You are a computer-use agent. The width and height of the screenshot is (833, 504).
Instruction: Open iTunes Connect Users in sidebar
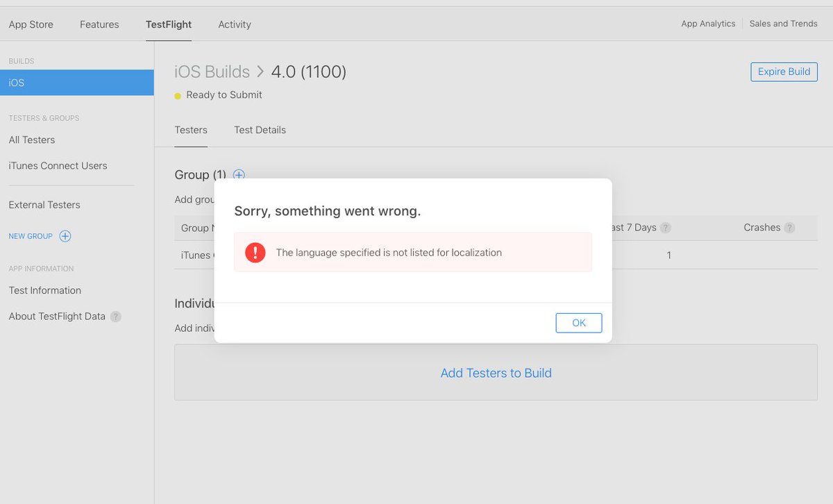pyautogui.click(x=58, y=166)
